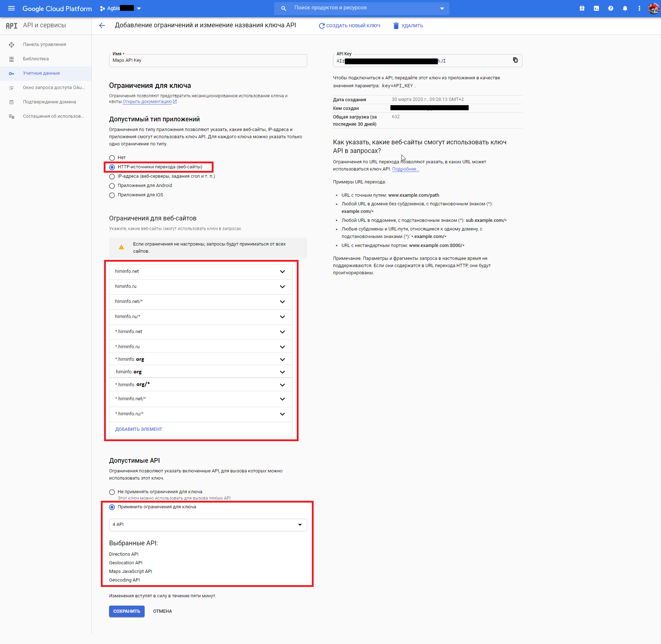
Task: Open the help question mark menu
Action: [610, 8]
